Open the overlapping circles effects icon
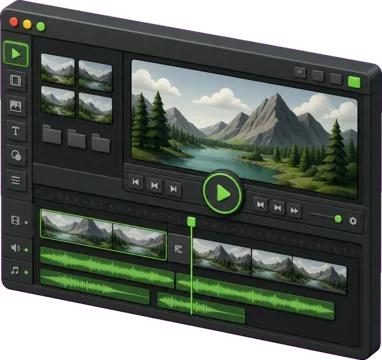This screenshot has width=382, height=360. pyautogui.click(x=16, y=156)
